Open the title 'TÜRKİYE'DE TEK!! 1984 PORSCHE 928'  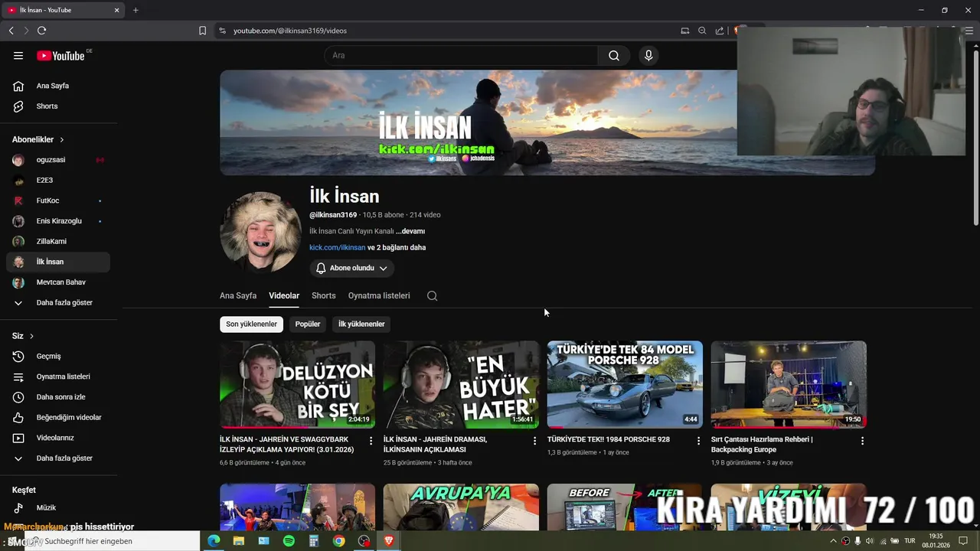[x=609, y=439]
